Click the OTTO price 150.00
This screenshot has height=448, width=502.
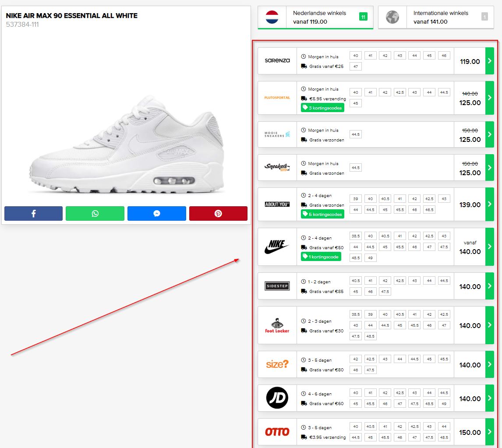(470, 433)
